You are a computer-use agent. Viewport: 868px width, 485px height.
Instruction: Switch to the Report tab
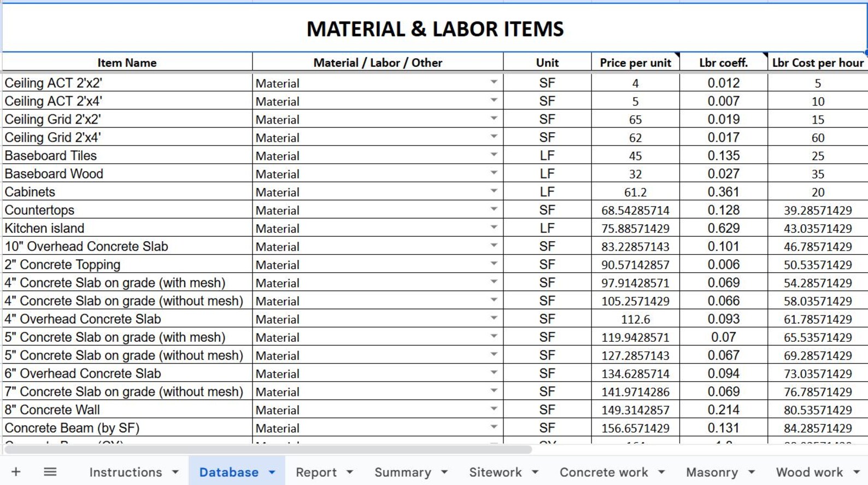click(x=316, y=472)
